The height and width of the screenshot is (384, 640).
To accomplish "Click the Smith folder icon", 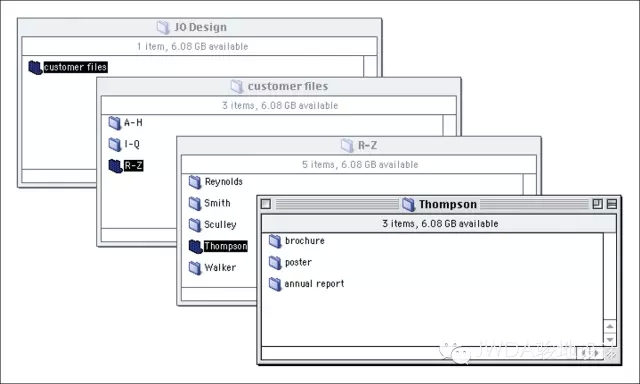I will (x=195, y=203).
